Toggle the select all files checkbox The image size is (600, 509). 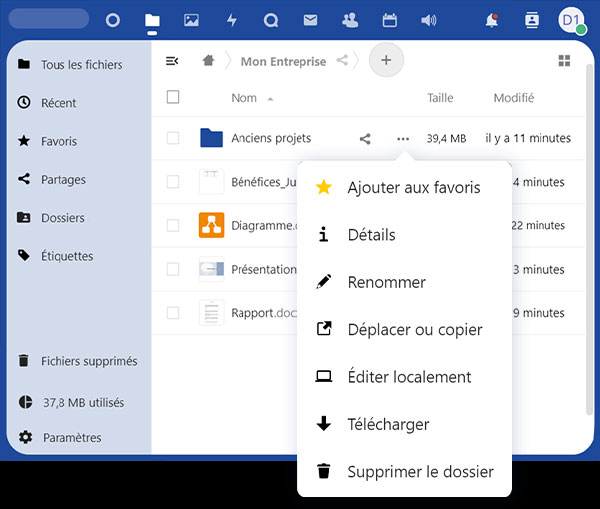pos(173,98)
